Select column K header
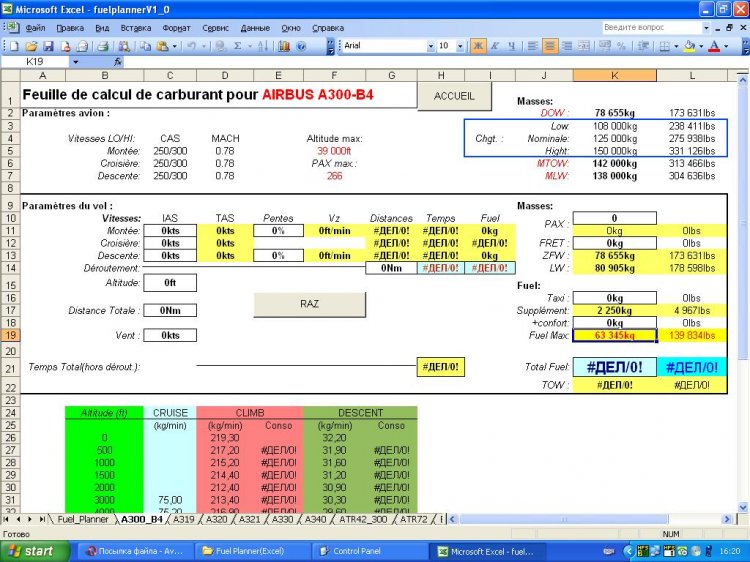 point(615,75)
